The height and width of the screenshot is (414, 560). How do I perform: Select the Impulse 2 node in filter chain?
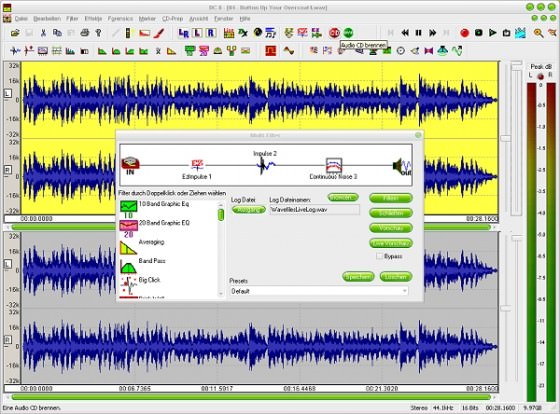pyautogui.click(x=265, y=163)
